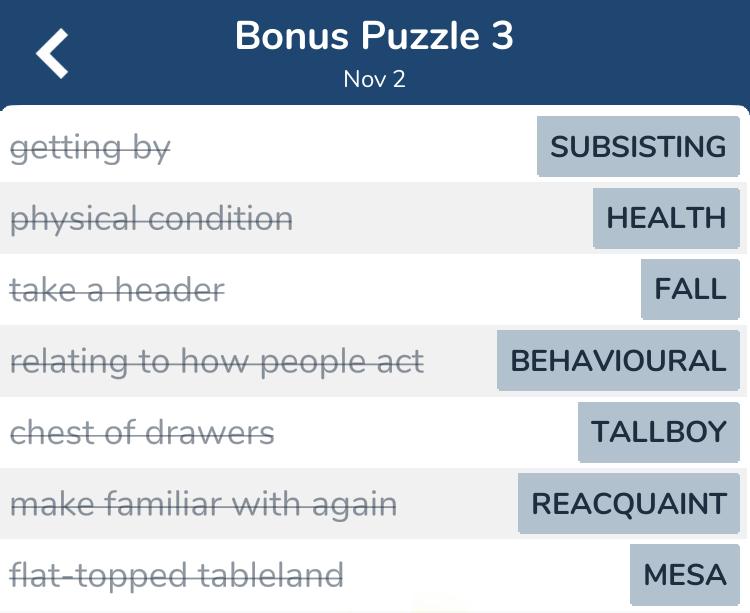Select the HEALTH answer tile
The image size is (750, 613).
(666, 218)
